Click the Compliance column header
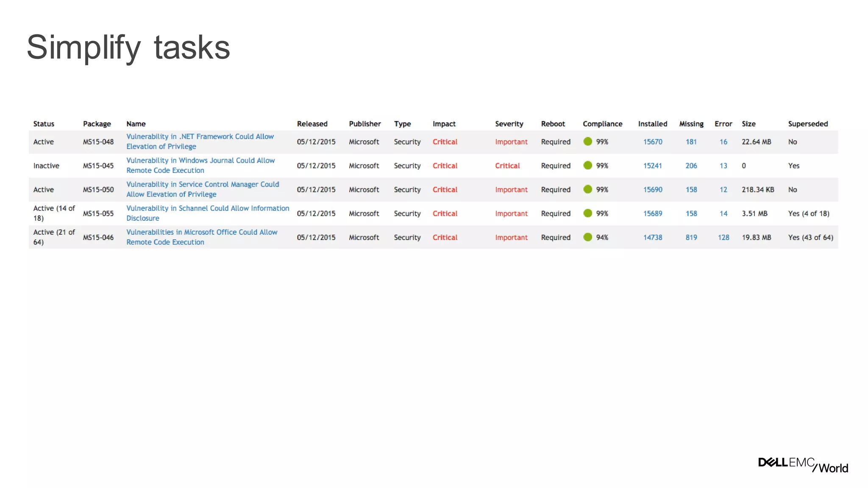This screenshot has width=868, height=488. click(603, 124)
